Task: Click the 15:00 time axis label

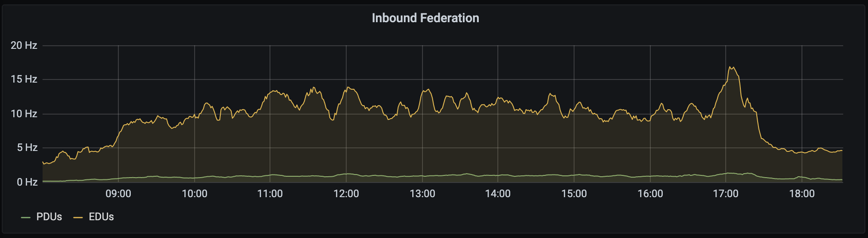Action: 574,194
